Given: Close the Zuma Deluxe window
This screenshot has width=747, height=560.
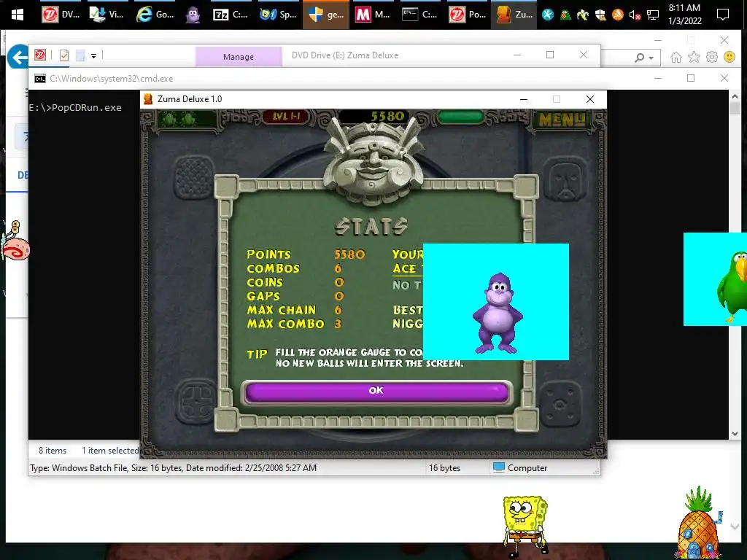Looking at the screenshot, I should coord(589,99).
